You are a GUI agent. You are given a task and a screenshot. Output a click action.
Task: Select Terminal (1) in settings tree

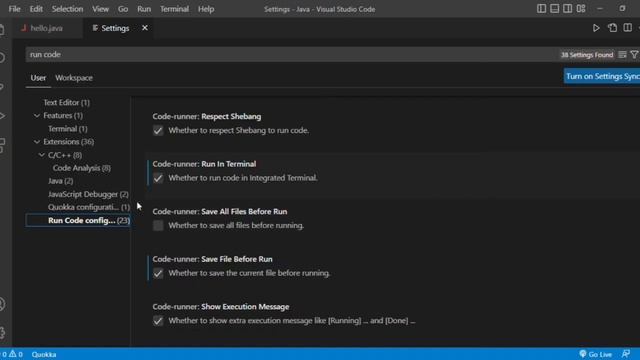[x=68, y=129]
